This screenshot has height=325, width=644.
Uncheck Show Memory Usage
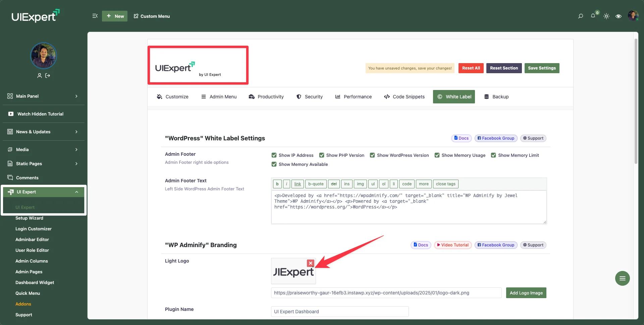coord(437,155)
